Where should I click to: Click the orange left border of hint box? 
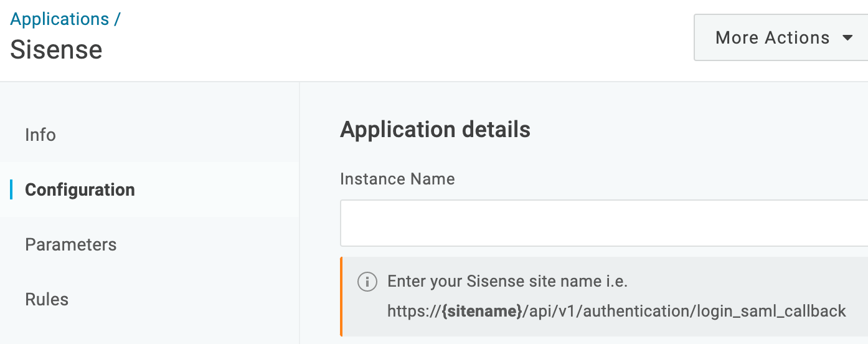pyautogui.click(x=341, y=297)
